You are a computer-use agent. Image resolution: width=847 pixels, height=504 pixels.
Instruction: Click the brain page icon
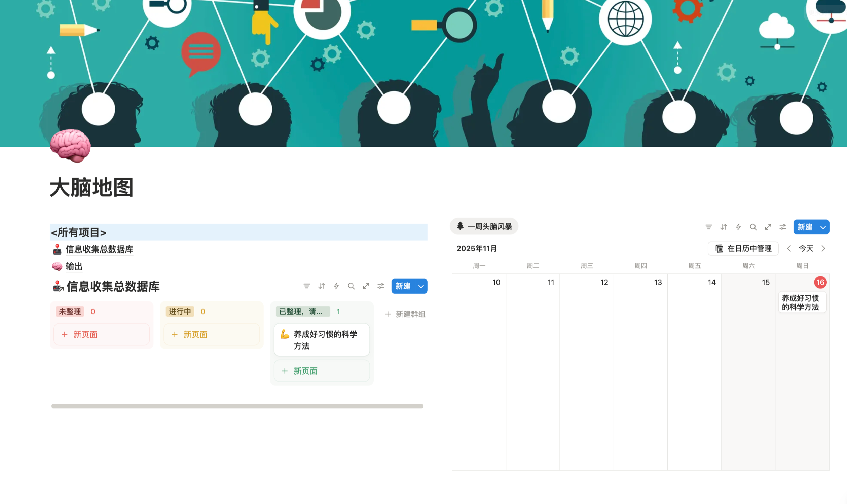tap(70, 146)
